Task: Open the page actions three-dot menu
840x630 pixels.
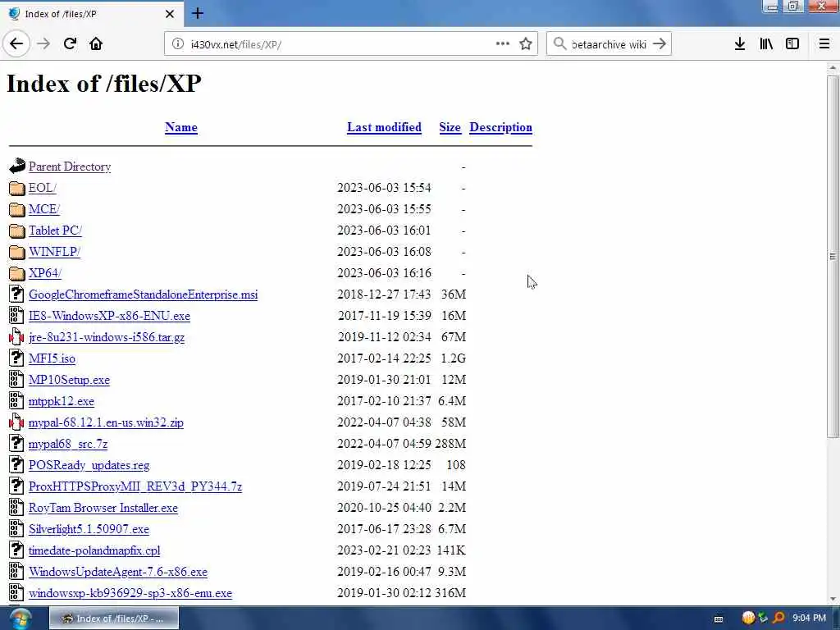Action: [502, 44]
